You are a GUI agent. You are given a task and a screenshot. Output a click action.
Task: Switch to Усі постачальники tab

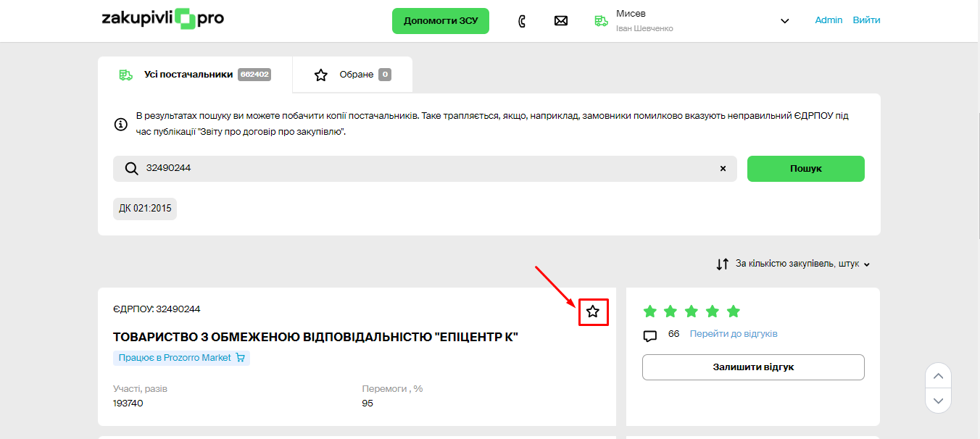click(x=195, y=75)
